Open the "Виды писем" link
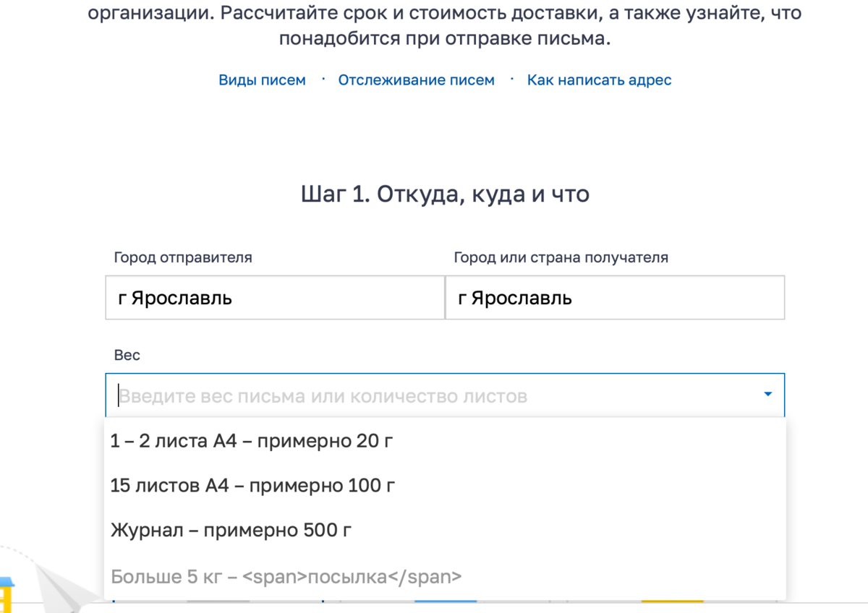 262,80
